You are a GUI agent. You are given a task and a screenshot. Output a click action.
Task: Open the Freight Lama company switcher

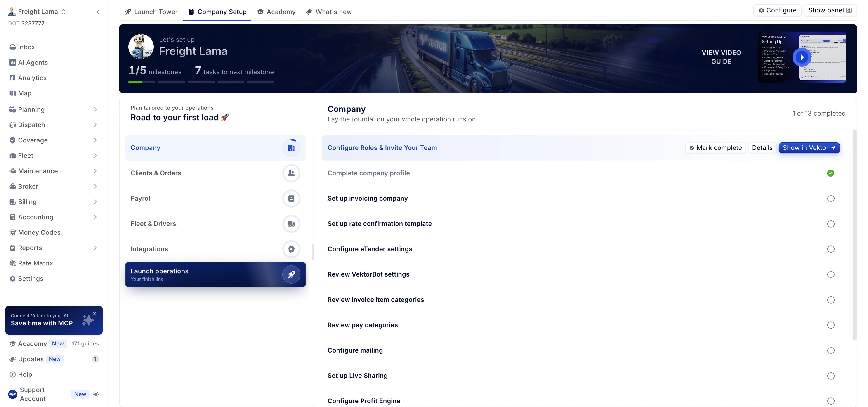tap(37, 12)
